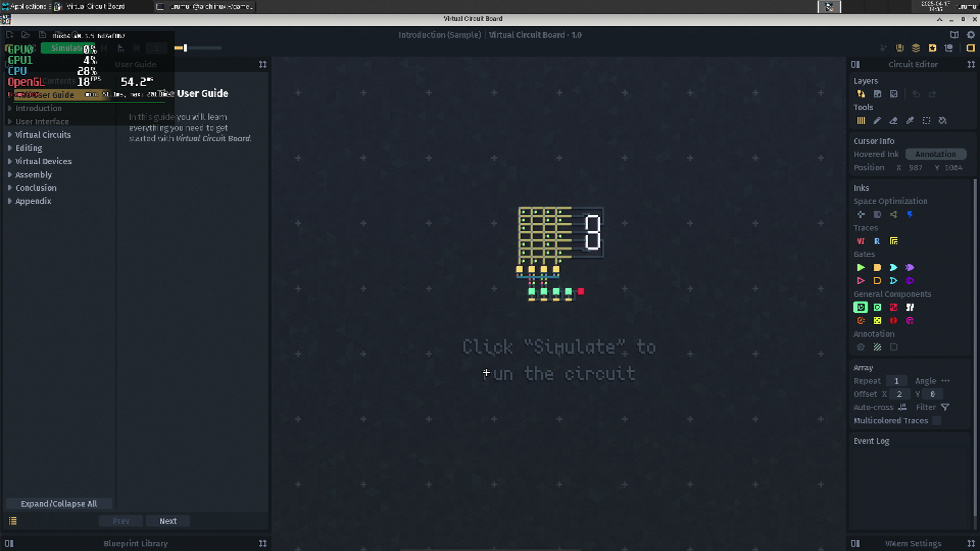Choose the Read trace ink (R)
The image size is (980, 551).
(877, 241)
